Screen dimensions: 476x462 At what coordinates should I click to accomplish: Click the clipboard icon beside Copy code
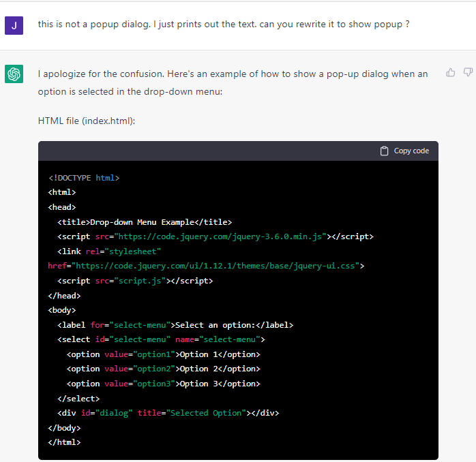coord(384,151)
